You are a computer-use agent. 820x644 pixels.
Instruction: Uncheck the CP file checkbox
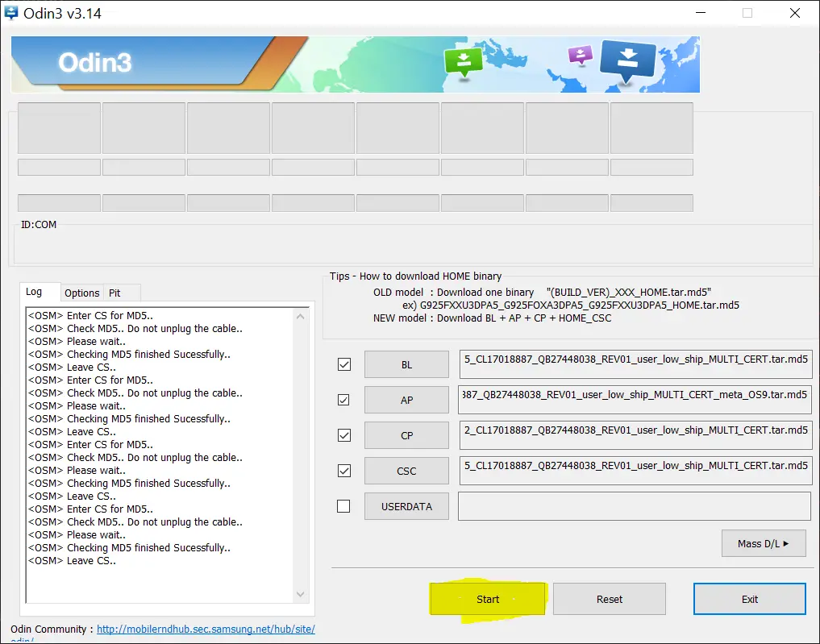tap(344, 435)
